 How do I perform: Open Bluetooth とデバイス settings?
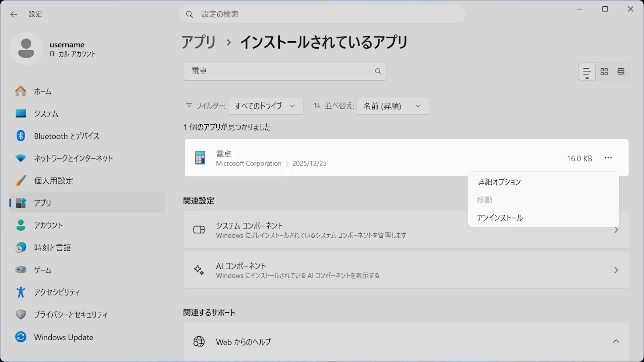pos(87,136)
